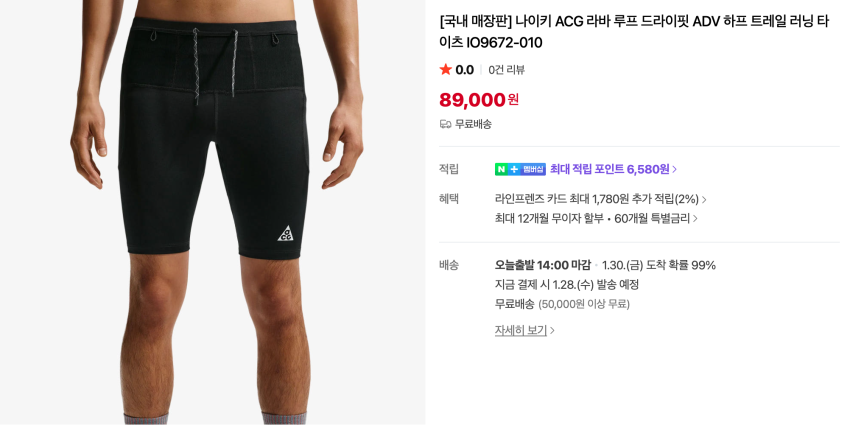Expand the 최대 적립 포인트 chevron arrow

pyautogui.click(x=675, y=170)
